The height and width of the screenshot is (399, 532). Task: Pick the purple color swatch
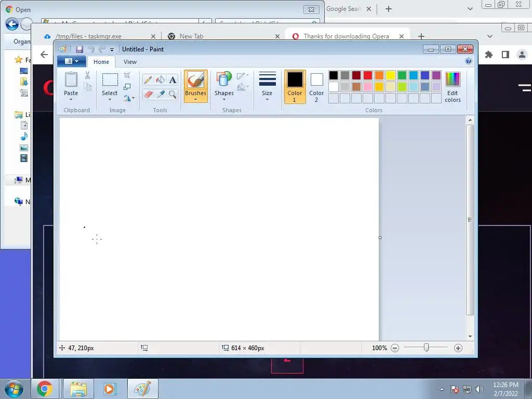pos(436,75)
